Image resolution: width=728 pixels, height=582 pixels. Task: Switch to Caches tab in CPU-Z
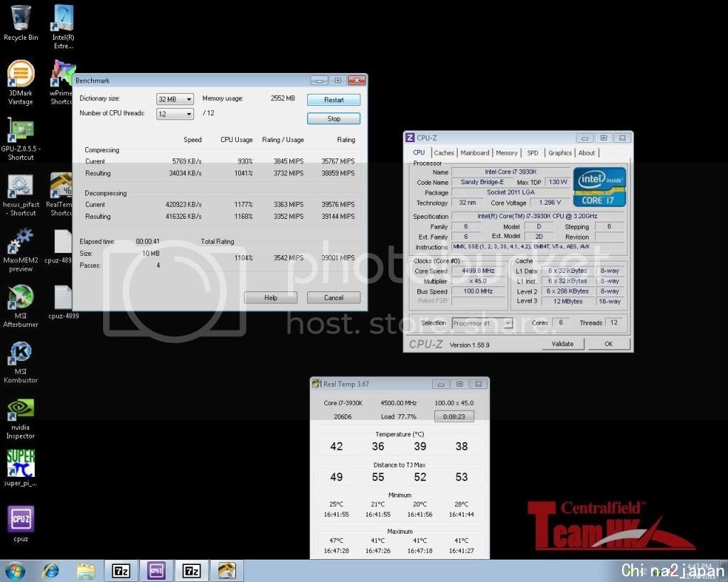coord(444,153)
